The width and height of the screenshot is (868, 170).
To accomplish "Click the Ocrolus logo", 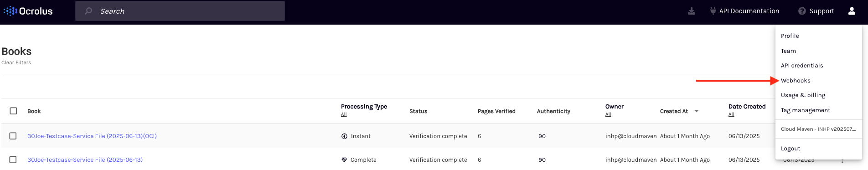I will coord(28,11).
